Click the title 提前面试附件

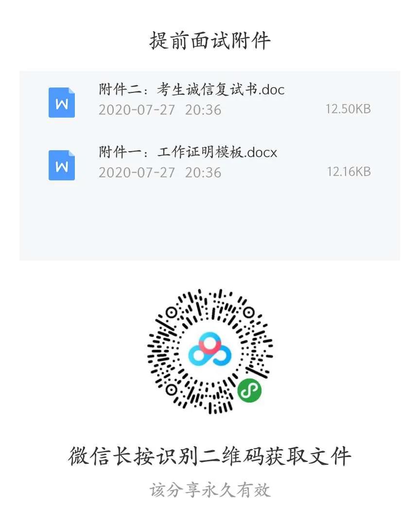click(x=210, y=41)
